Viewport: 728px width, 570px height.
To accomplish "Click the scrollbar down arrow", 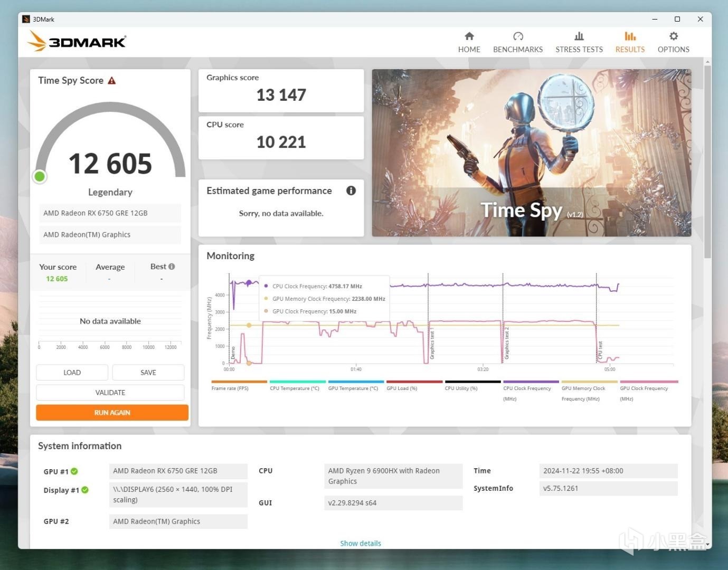I will [707, 544].
